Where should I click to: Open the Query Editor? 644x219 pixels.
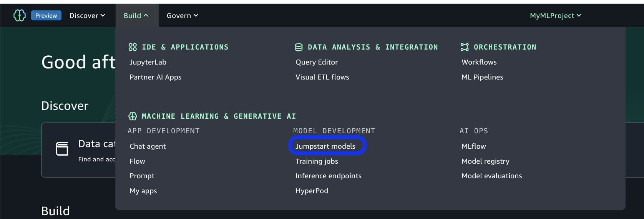pyautogui.click(x=317, y=62)
